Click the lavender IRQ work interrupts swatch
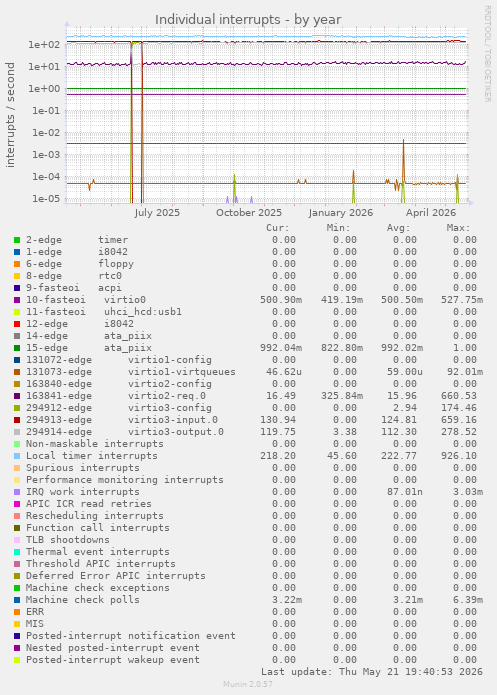 (x=17, y=492)
